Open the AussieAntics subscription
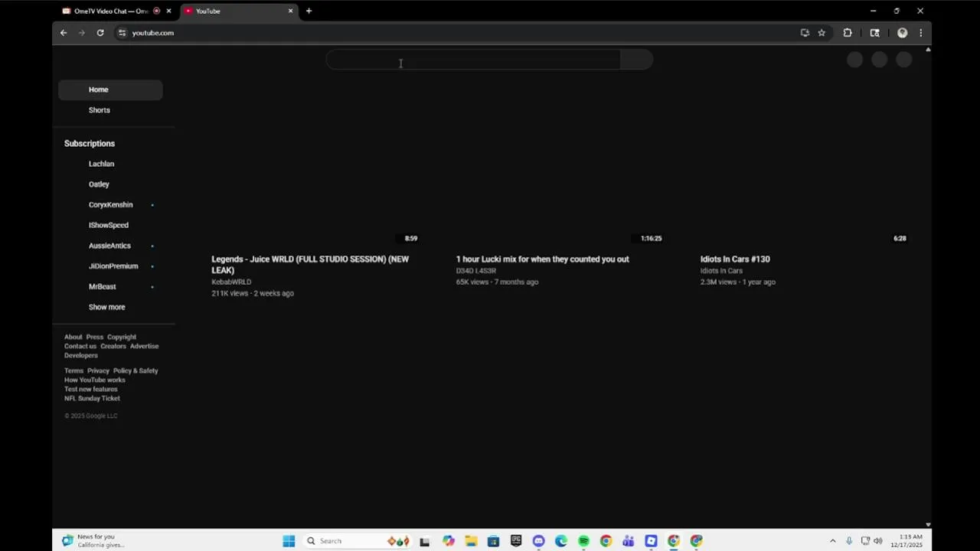 click(x=110, y=246)
